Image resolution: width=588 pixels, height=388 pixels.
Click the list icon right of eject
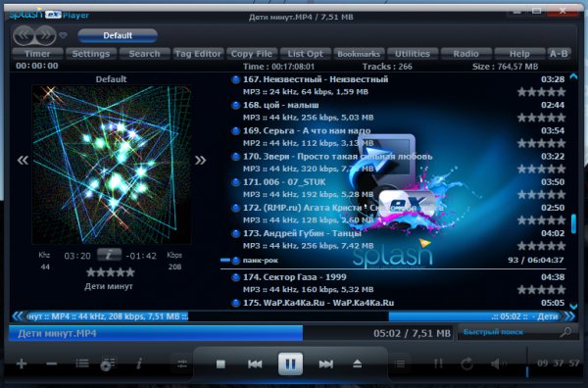[x=400, y=364]
